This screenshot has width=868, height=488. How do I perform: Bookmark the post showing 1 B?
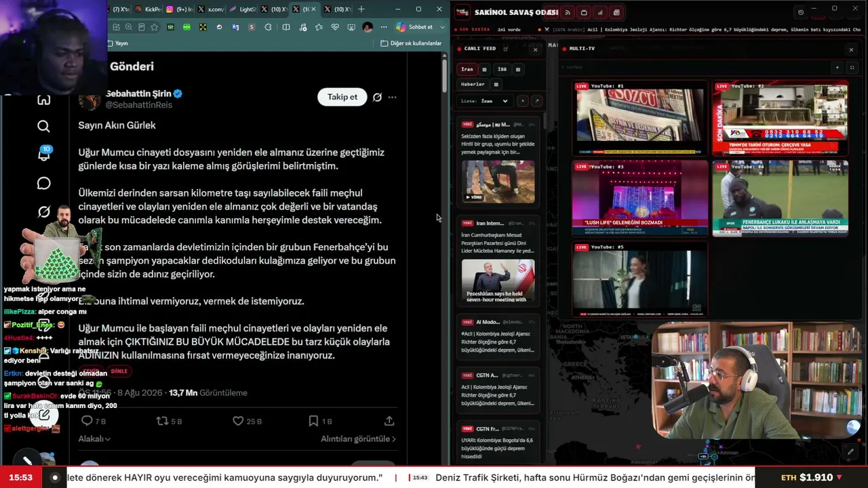pos(320,421)
